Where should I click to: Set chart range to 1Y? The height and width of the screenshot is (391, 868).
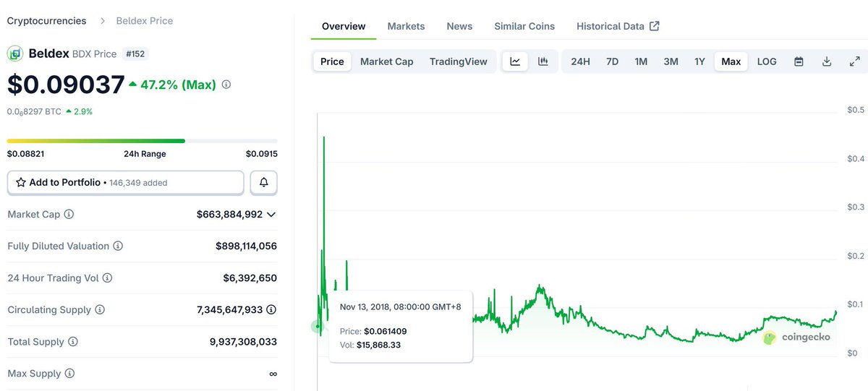click(x=699, y=61)
